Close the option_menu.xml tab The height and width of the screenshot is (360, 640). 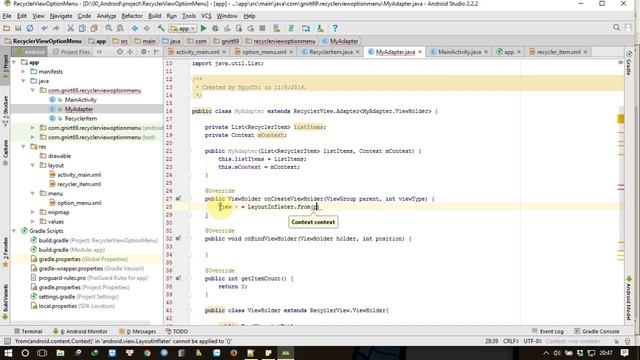click(291, 52)
